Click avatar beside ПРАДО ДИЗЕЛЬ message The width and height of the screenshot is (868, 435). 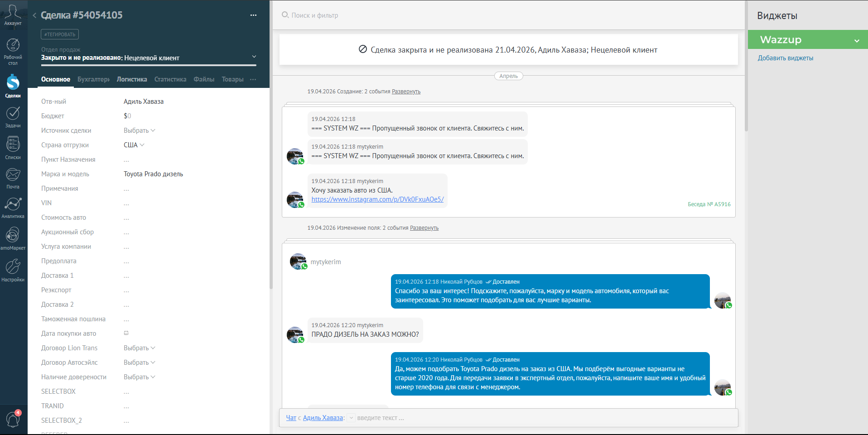(x=295, y=335)
